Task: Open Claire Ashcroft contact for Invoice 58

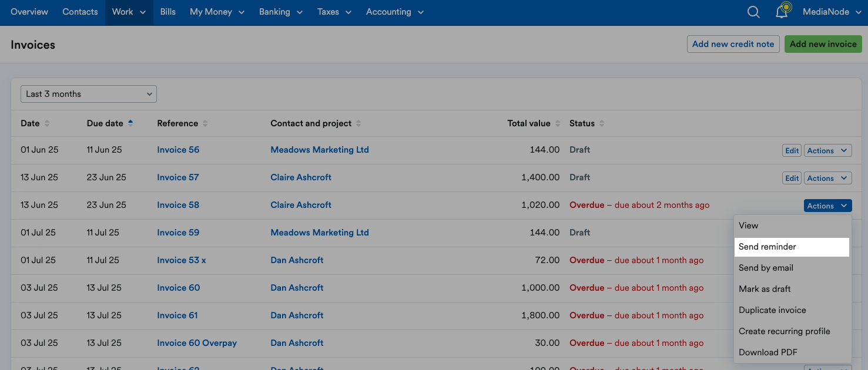Action: coord(301,205)
